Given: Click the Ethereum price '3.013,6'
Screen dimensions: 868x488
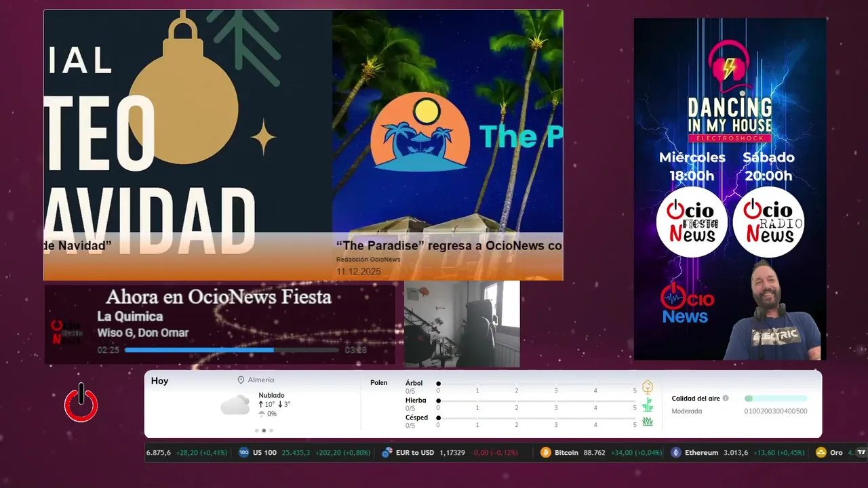Looking at the screenshot, I should point(737,453).
